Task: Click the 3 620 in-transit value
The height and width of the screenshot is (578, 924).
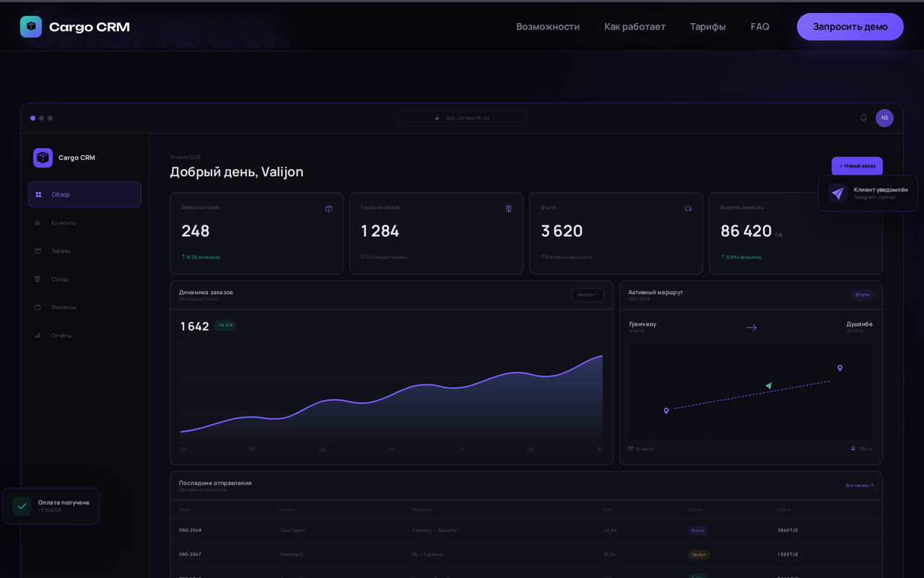Action: click(x=562, y=231)
